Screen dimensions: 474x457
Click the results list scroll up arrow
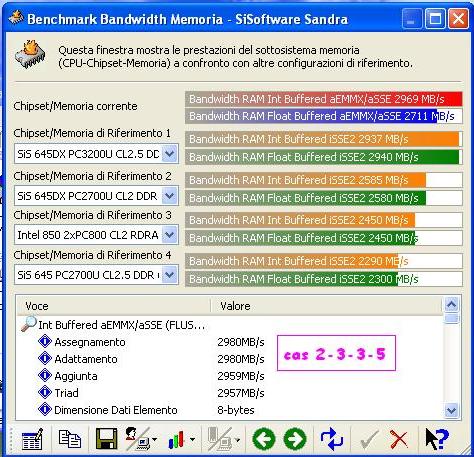(x=452, y=305)
